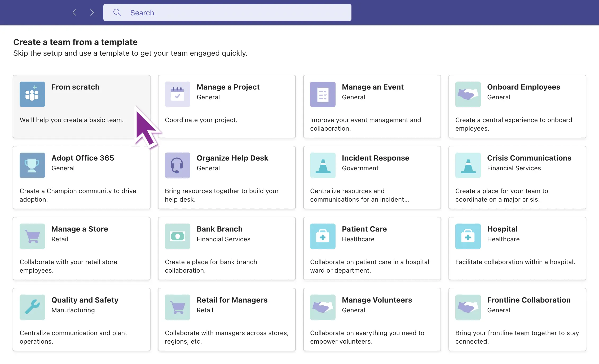Click the Onboard Employees handshake icon
Viewport: 599px width, 364px height.
coord(468,94)
